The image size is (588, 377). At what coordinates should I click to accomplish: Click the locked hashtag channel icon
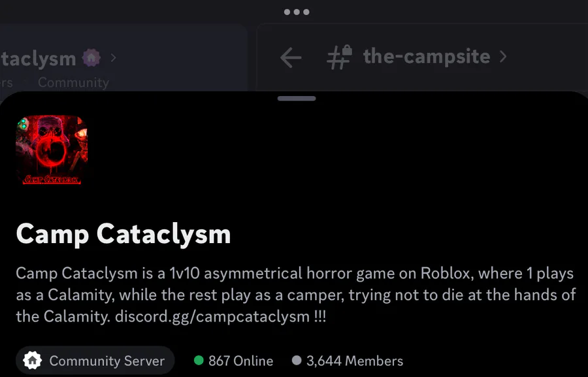tap(339, 57)
